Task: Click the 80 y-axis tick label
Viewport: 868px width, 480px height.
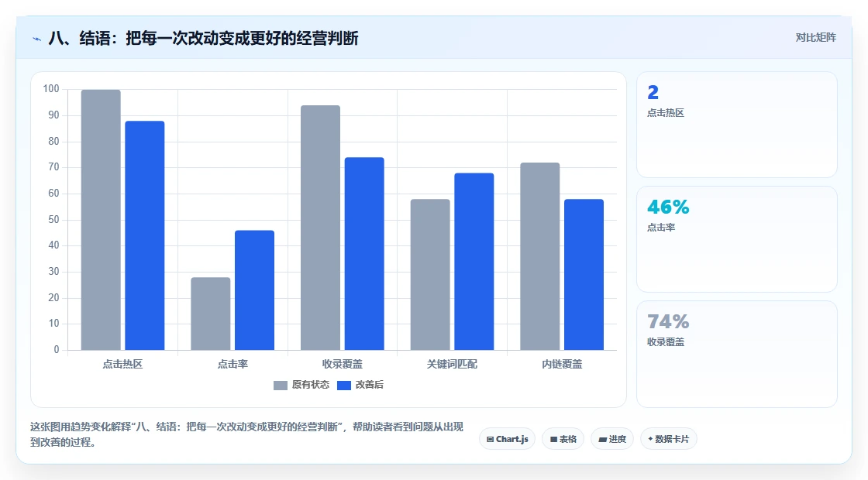Action: 53,141
